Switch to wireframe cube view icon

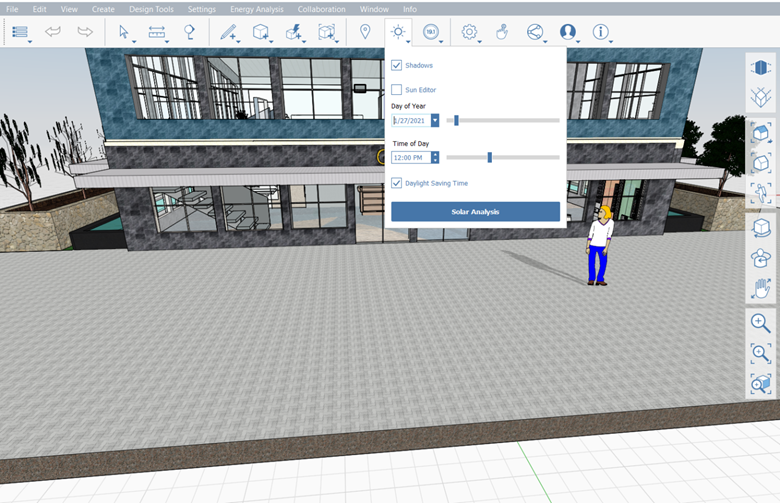click(761, 97)
